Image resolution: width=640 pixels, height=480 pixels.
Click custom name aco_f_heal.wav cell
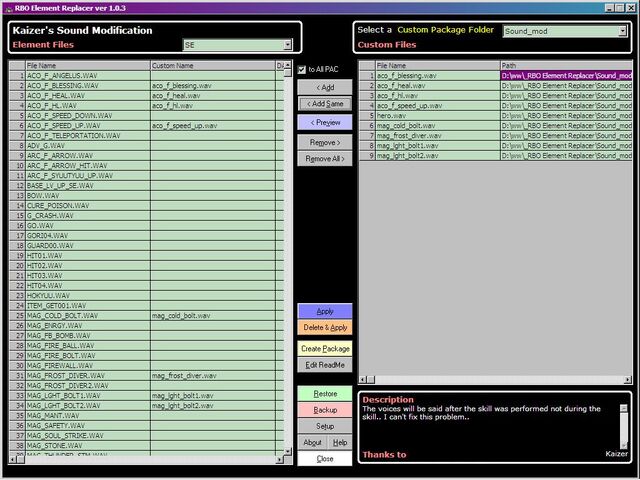click(213, 96)
